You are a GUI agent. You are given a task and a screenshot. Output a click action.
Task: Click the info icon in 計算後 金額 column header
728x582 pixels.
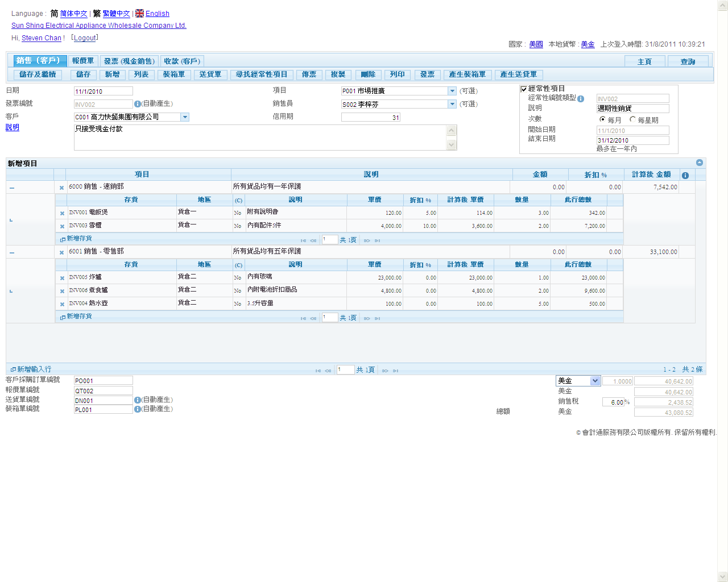coord(685,176)
